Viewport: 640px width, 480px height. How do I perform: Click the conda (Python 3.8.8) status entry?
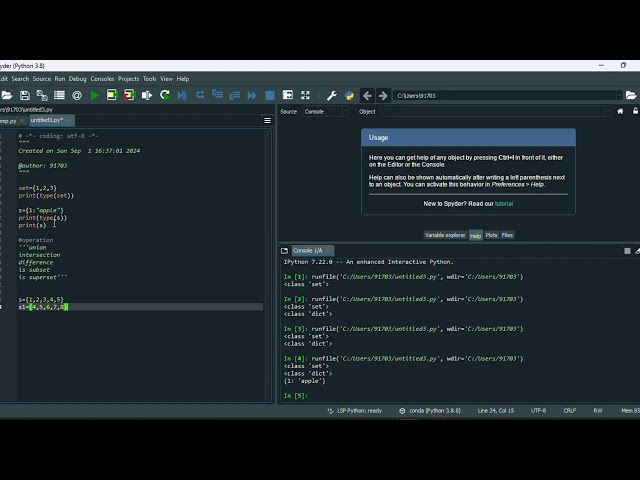point(430,411)
